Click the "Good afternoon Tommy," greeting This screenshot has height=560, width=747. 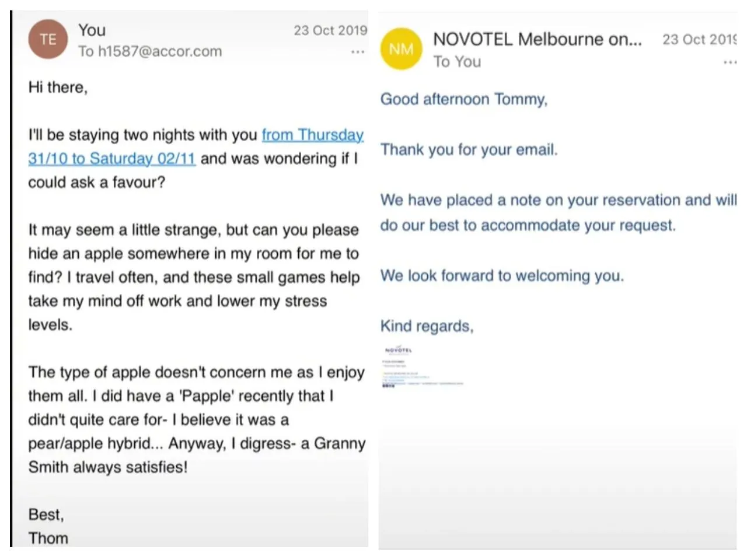point(464,99)
